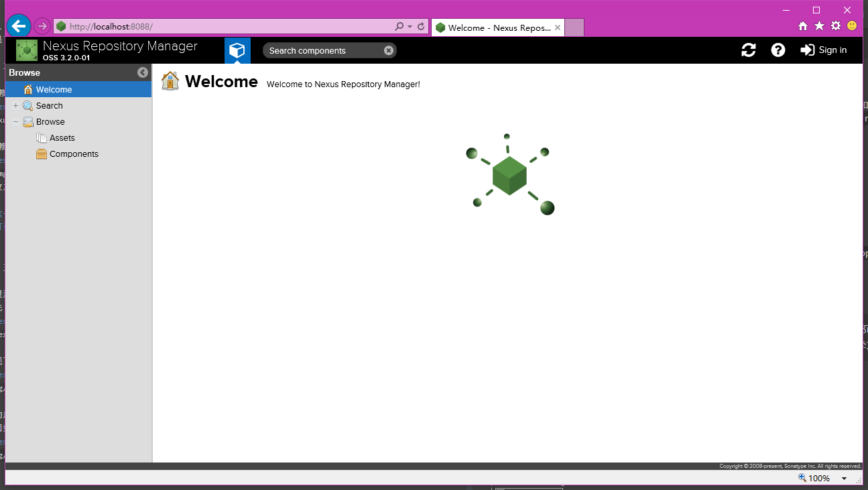Viewport: 868px width, 490px height.
Task: Select Welcome in the sidebar
Action: click(78, 89)
